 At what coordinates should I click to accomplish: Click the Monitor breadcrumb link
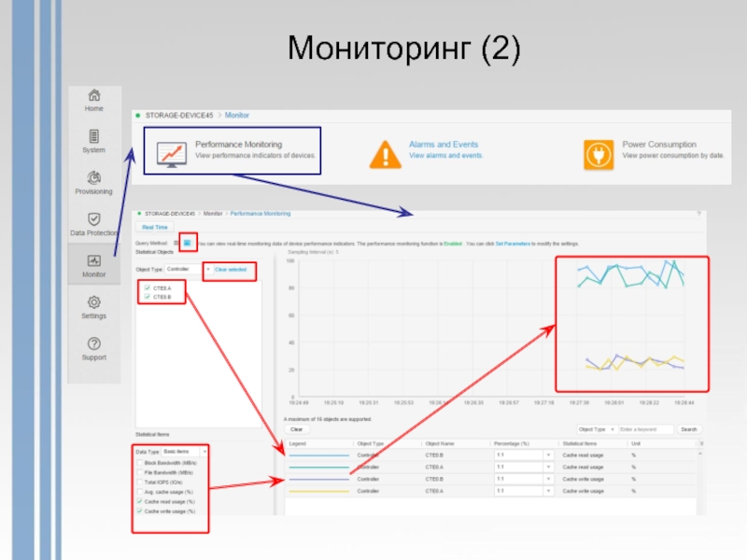237,115
